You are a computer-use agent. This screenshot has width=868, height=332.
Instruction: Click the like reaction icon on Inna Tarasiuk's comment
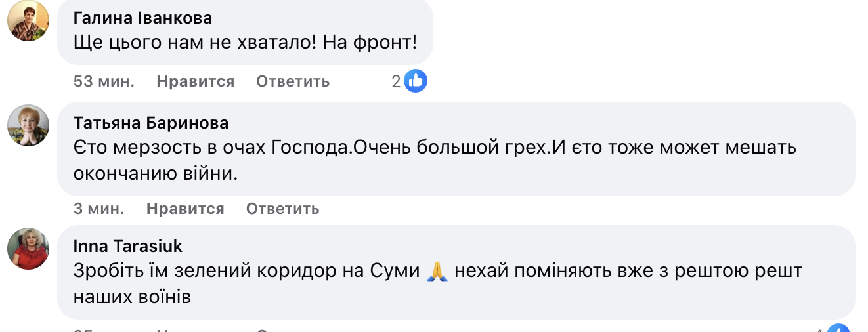pos(838,328)
